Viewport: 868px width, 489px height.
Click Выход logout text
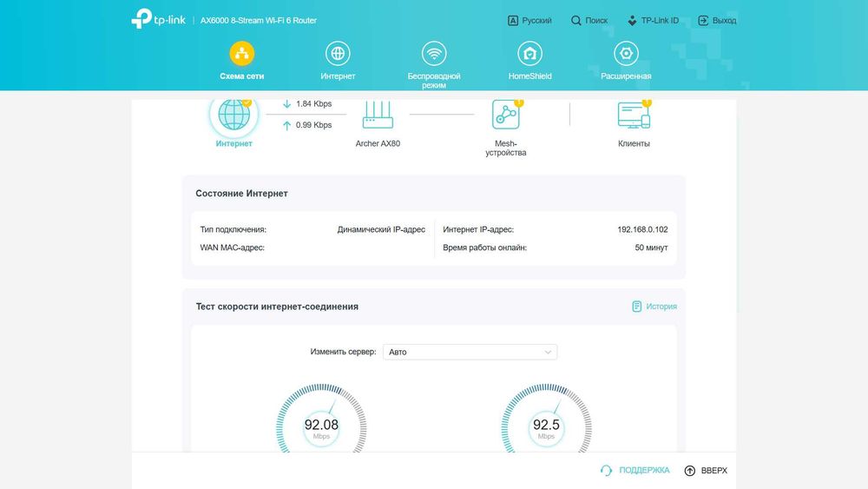724,21
